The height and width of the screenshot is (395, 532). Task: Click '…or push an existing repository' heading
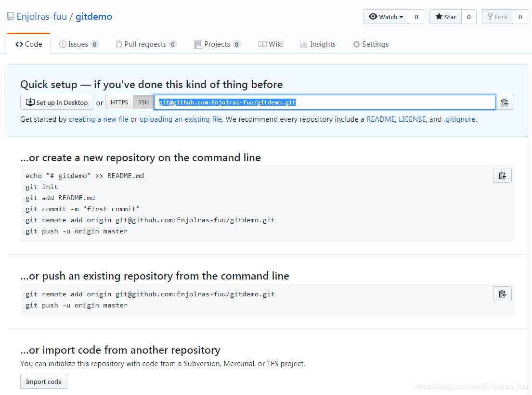tap(155, 276)
